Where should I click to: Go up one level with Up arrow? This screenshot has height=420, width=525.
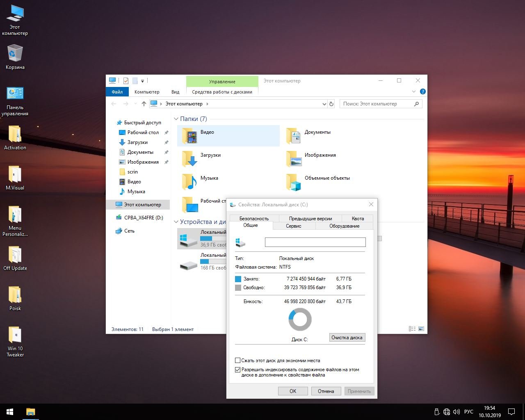click(x=144, y=104)
